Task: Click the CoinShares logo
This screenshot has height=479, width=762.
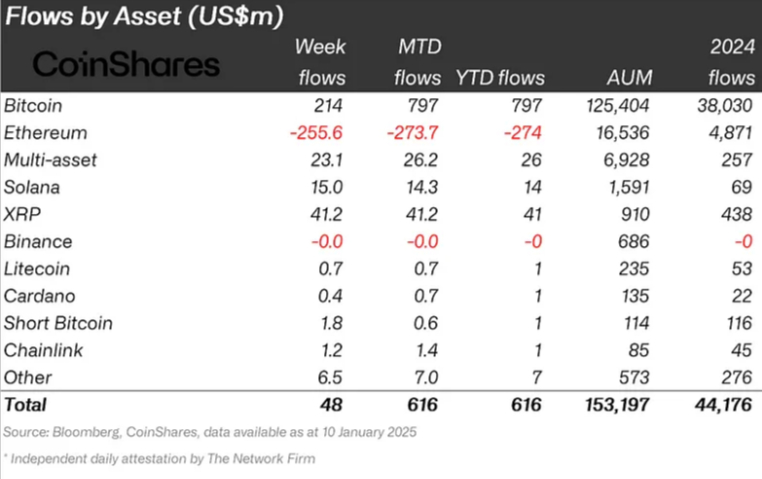Action: (126, 65)
